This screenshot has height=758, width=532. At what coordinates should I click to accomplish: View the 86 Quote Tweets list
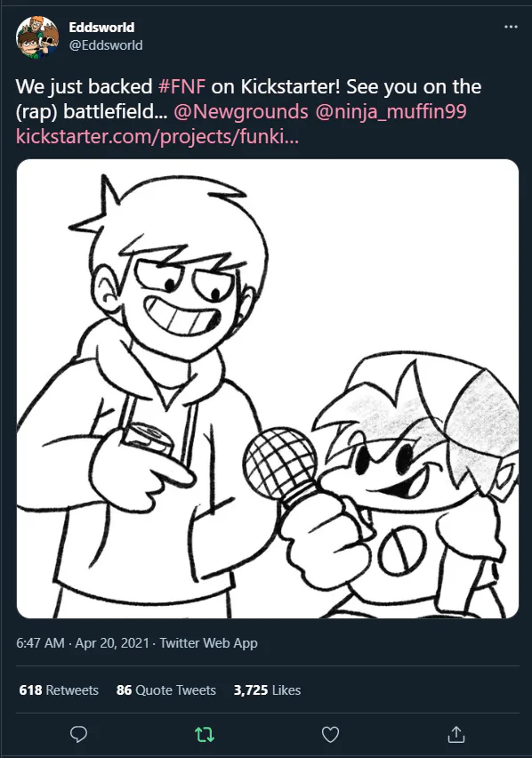click(165, 689)
